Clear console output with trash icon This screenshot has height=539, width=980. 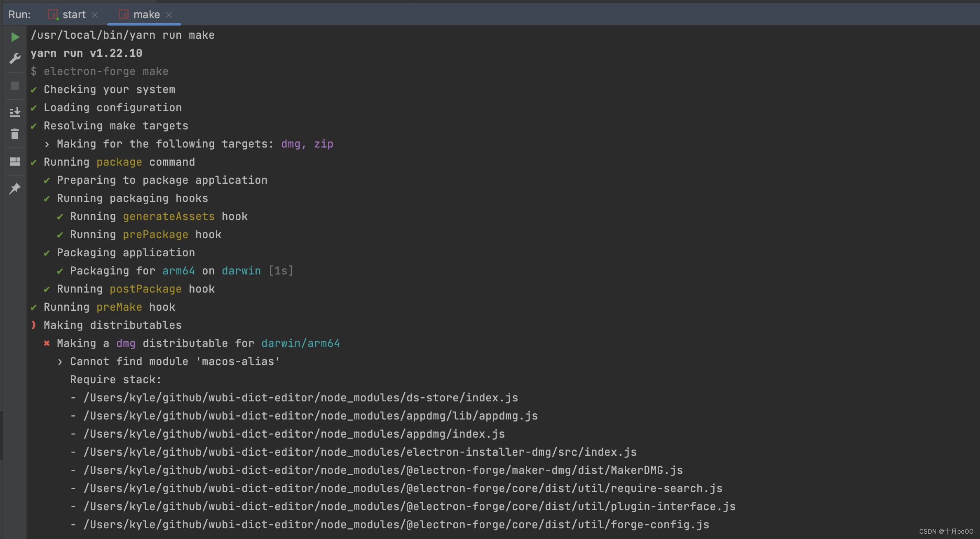tap(15, 134)
